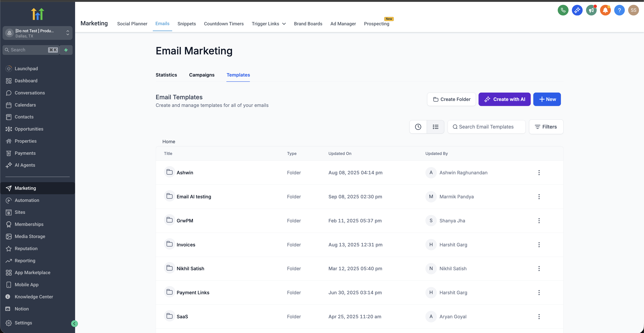This screenshot has height=333, width=644.
Task: Open options menu for Invoices folder
Action: (539, 245)
